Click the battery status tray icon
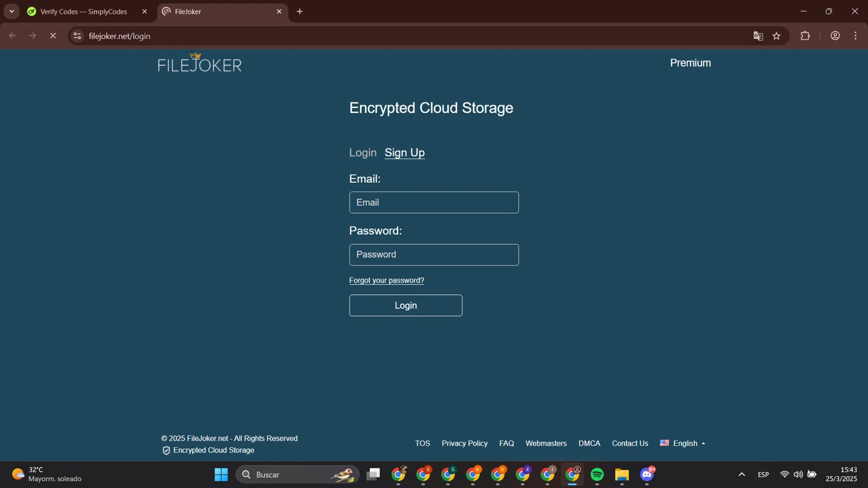The image size is (868, 488). [812, 475]
